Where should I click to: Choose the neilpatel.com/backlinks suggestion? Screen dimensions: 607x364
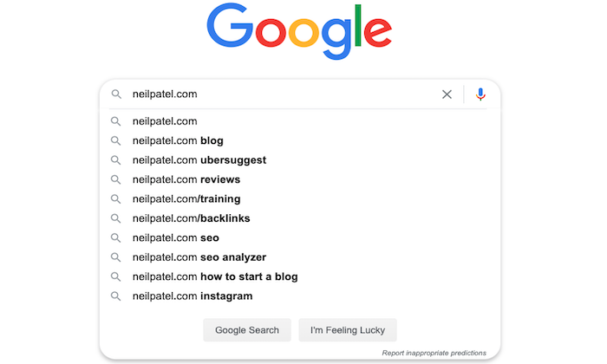(x=191, y=218)
